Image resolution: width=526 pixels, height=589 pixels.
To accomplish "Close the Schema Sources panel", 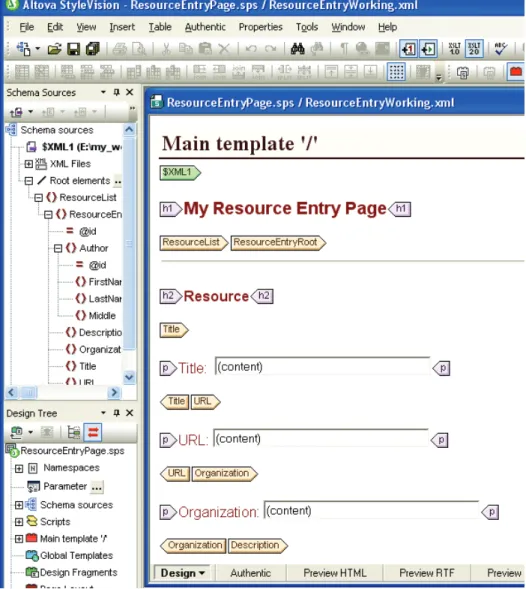I will tap(130, 92).
